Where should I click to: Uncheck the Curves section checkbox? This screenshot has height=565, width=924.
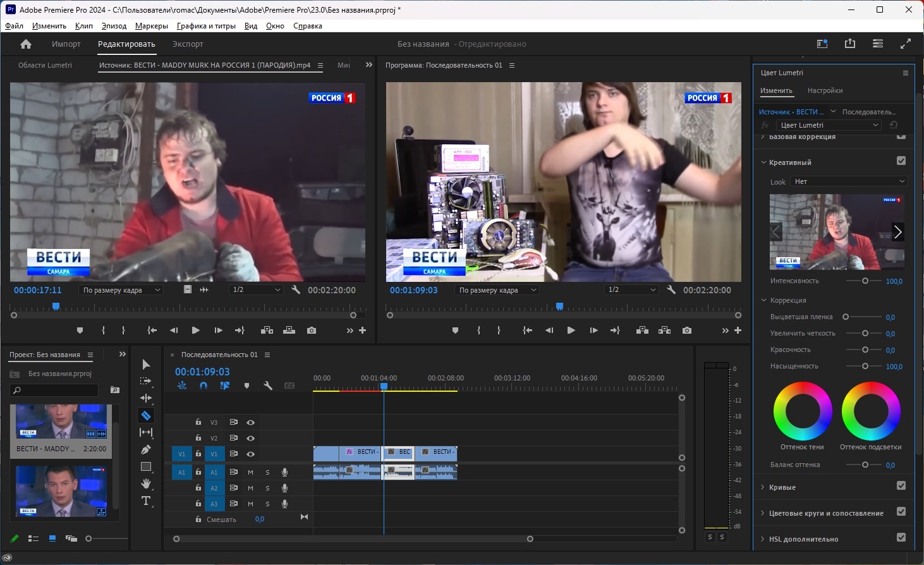coord(901,486)
